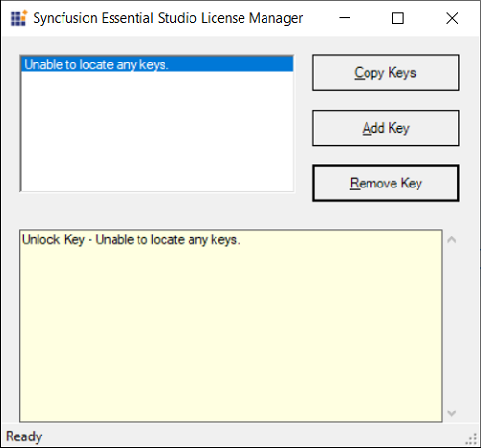Click the log scrollbar down arrow
The width and height of the screenshot is (481, 448).
(x=452, y=412)
